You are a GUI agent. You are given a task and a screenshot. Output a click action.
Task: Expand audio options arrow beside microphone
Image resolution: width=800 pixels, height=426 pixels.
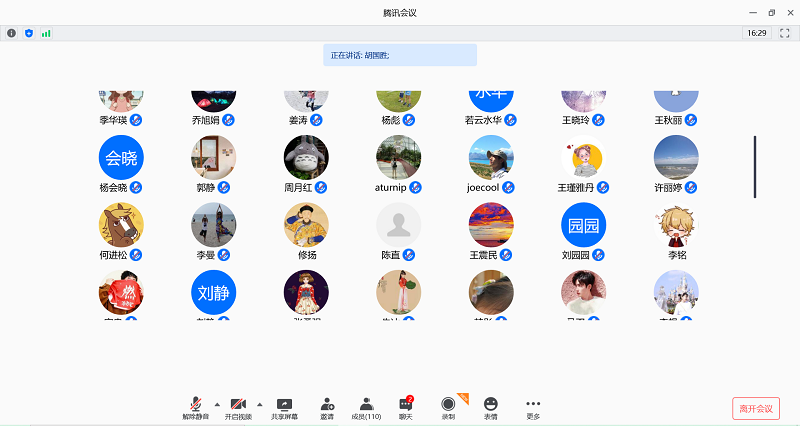(x=218, y=402)
